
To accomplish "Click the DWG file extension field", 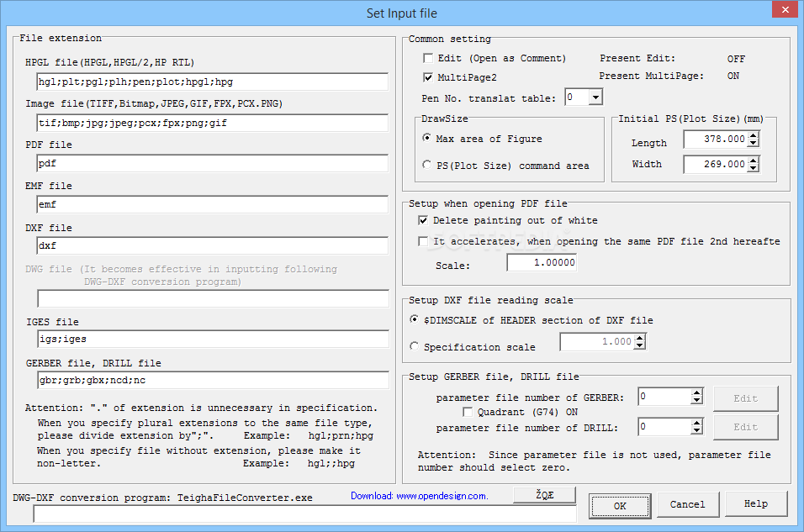I will pyautogui.click(x=214, y=299).
